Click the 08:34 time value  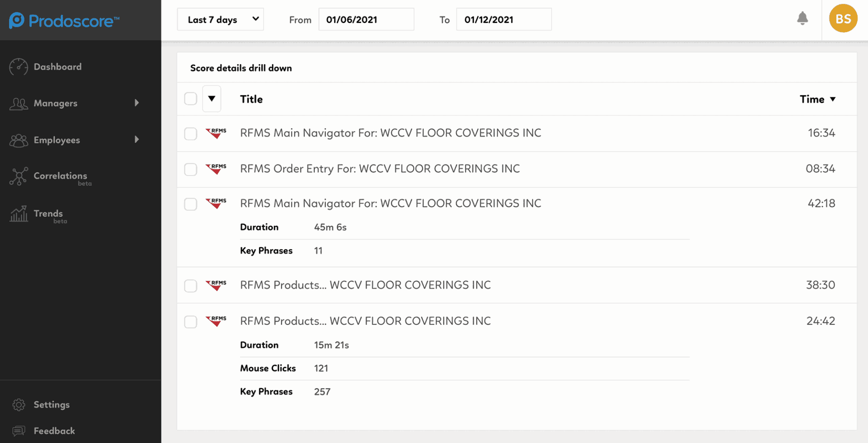[821, 169]
